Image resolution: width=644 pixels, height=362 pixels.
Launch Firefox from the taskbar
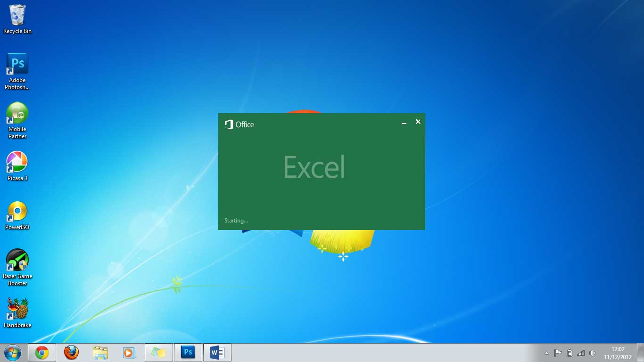(x=71, y=353)
